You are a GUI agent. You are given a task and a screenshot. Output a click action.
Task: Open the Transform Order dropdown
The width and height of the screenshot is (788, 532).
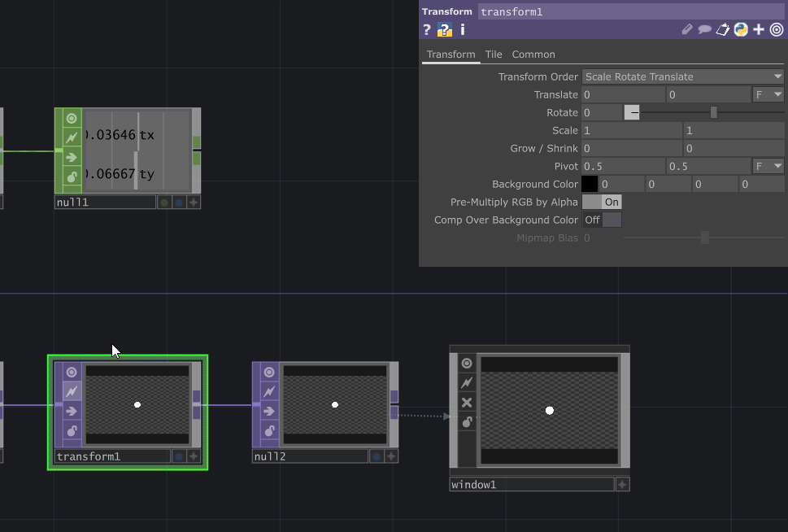click(x=681, y=76)
